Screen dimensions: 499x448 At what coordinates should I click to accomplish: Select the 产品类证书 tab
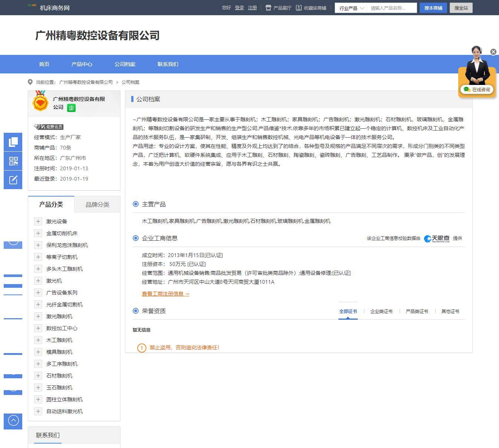417,312
